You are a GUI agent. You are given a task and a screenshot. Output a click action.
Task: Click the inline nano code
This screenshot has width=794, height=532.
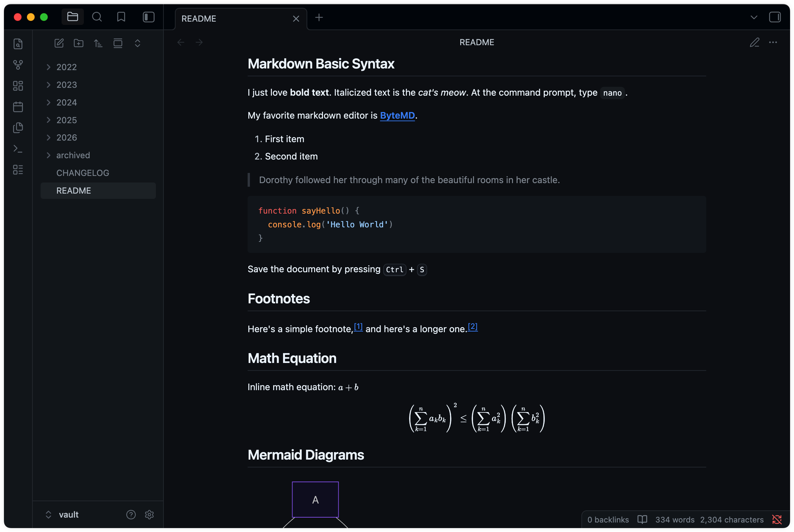(612, 93)
